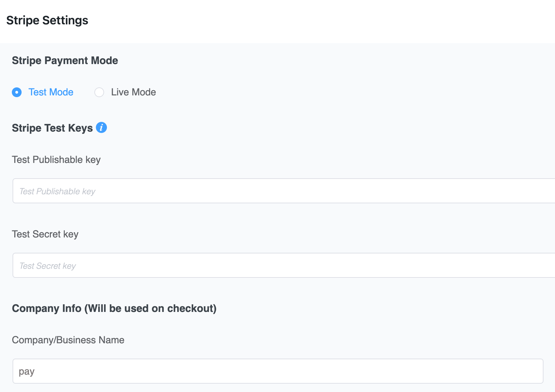The height and width of the screenshot is (392, 555).
Task: Focus the Test Secret key input field
Action: click(284, 265)
